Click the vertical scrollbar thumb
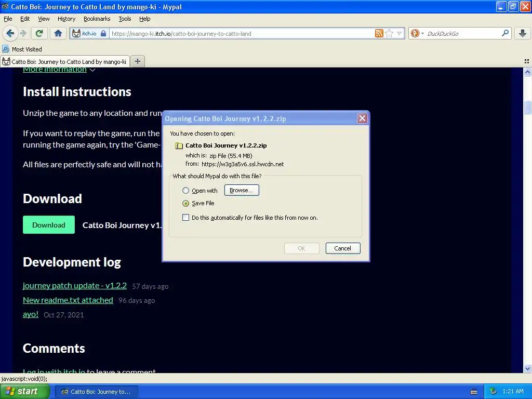 pyautogui.click(x=527, y=108)
